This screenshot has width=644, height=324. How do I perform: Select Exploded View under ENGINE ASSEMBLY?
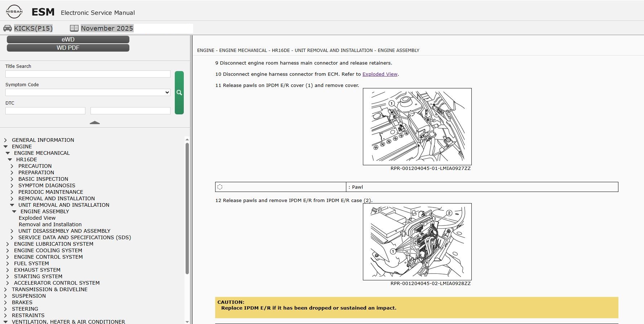click(x=37, y=218)
